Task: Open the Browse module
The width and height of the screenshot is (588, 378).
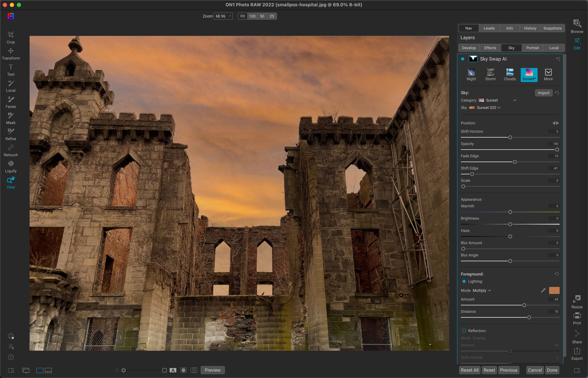Action: 577,26
